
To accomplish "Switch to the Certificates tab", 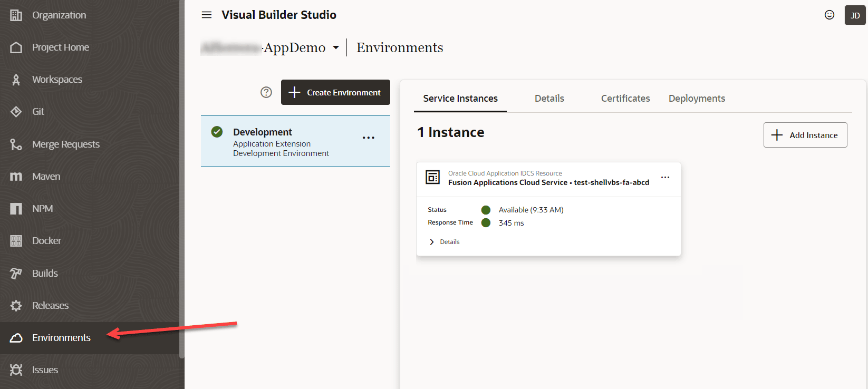I will click(625, 99).
